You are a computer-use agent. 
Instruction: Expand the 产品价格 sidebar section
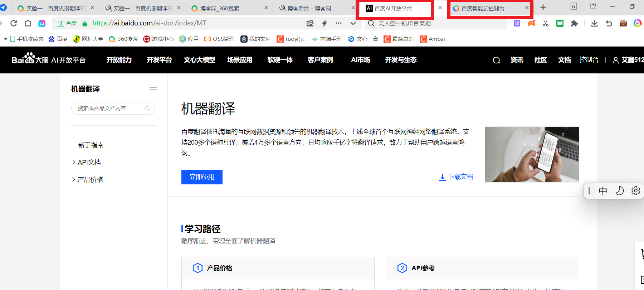pos(87,180)
